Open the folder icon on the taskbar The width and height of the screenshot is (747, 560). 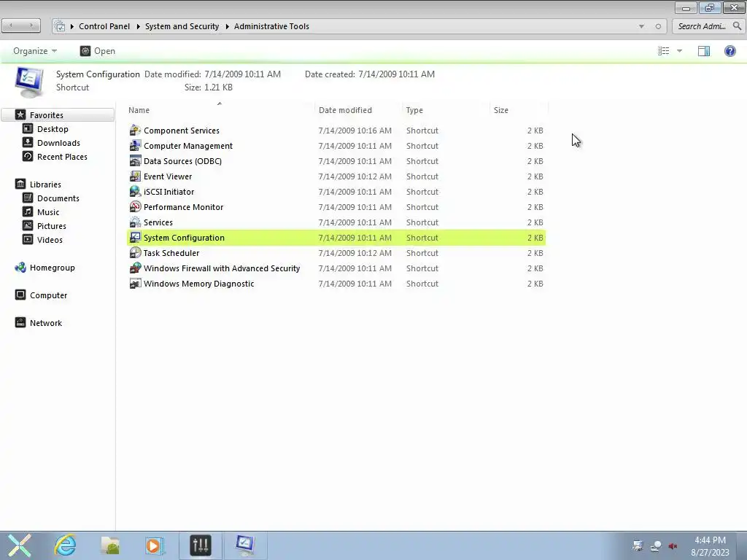pos(110,545)
